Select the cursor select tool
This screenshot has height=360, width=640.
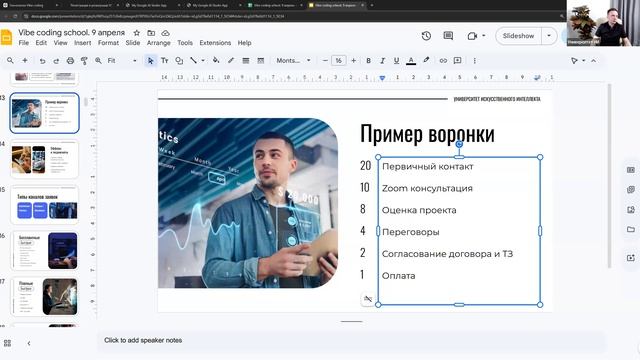point(150,60)
